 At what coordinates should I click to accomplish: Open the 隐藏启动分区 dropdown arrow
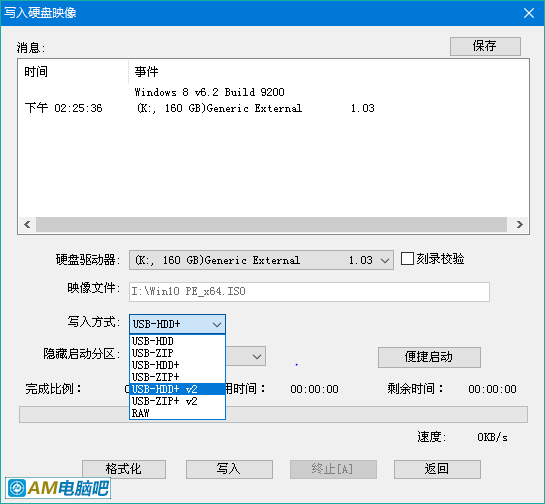[257, 356]
